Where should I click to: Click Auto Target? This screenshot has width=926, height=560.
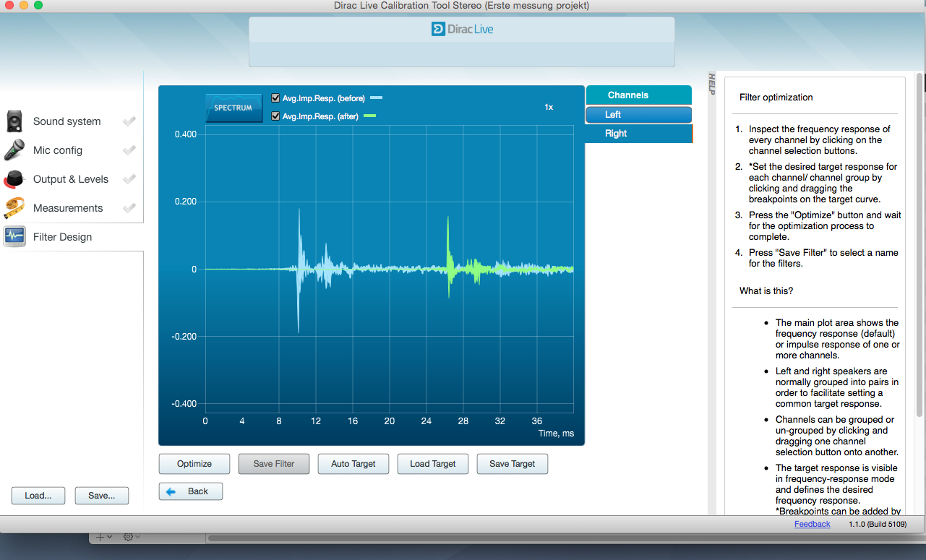pos(353,464)
